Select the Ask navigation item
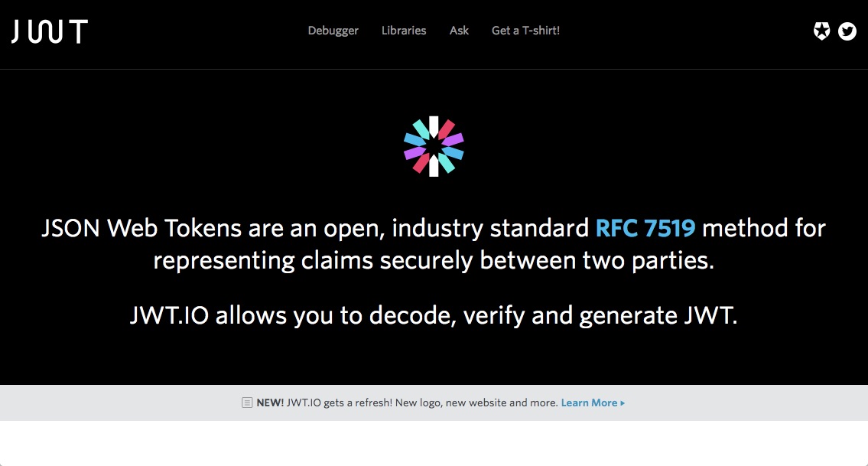 click(459, 31)
